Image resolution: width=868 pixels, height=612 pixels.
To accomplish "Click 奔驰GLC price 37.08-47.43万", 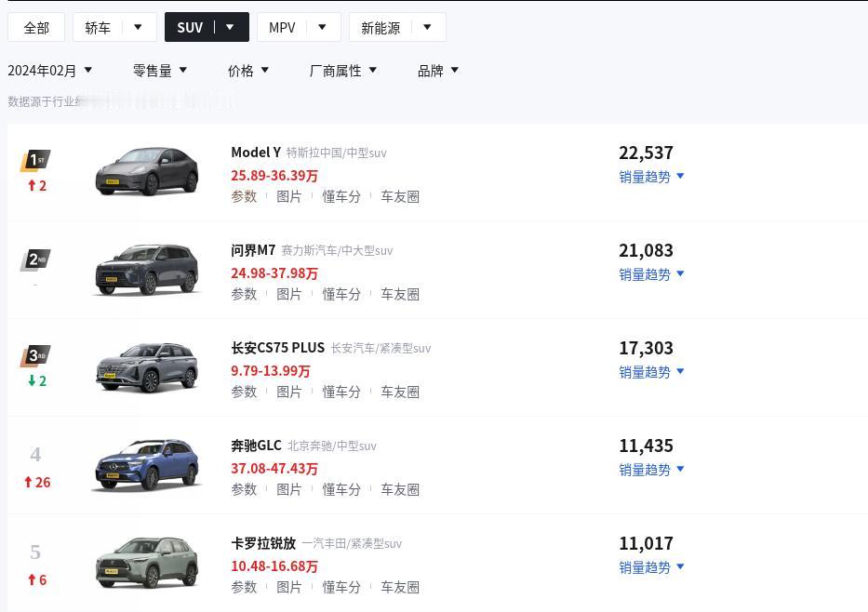I will coord(274,469).
